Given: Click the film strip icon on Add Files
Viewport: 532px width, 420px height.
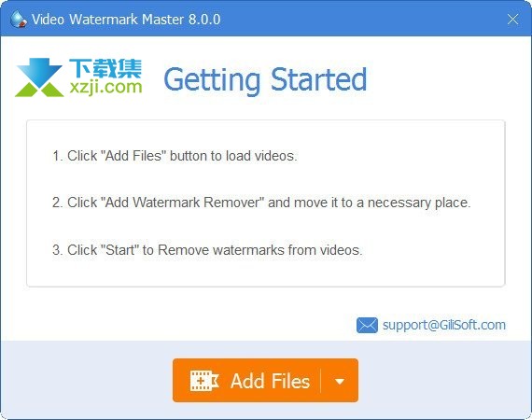Looking at the screenshot, I should [204, 381].
